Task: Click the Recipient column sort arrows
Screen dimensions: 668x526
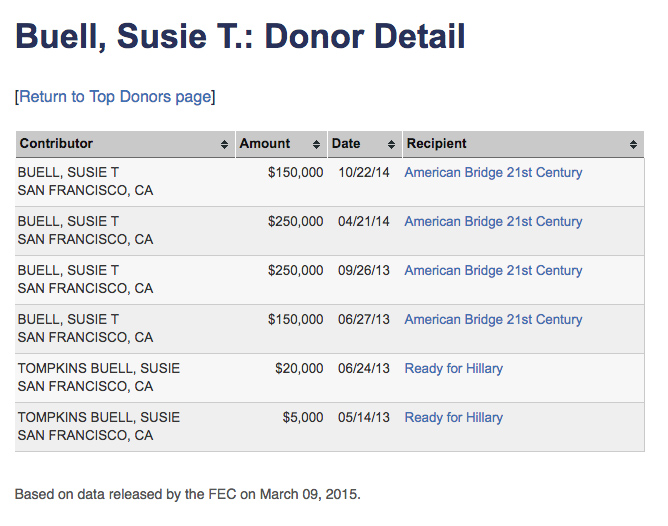Action: point(634,145)
